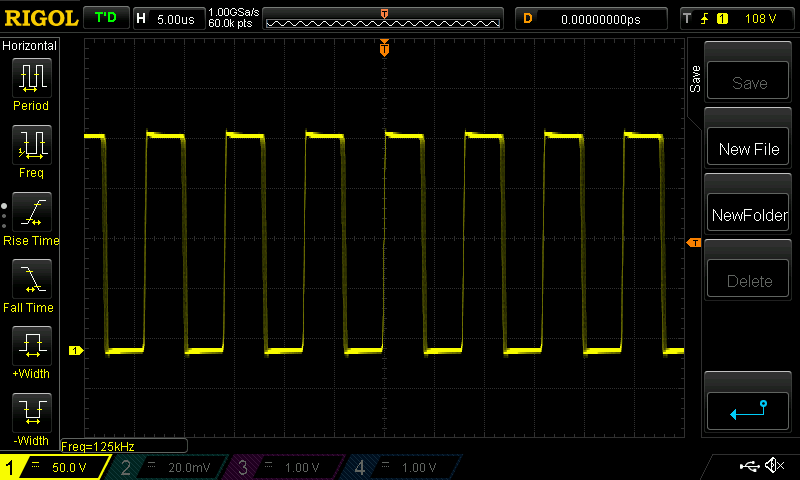Click the T'D trigger status indicator
This screenshot has width=800, height=480.
coord(106,18)
